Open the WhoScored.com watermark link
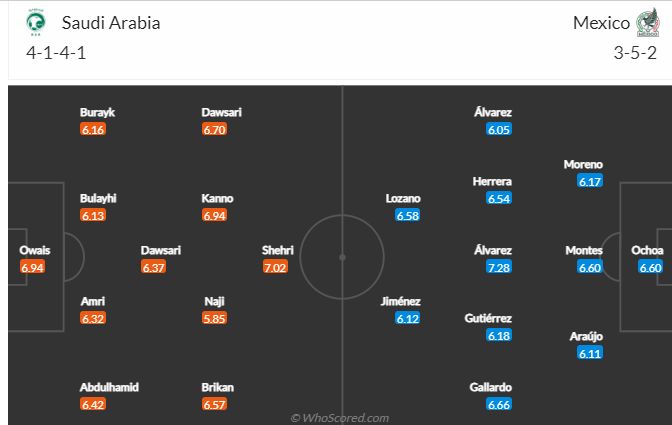 tap(339, 418)
